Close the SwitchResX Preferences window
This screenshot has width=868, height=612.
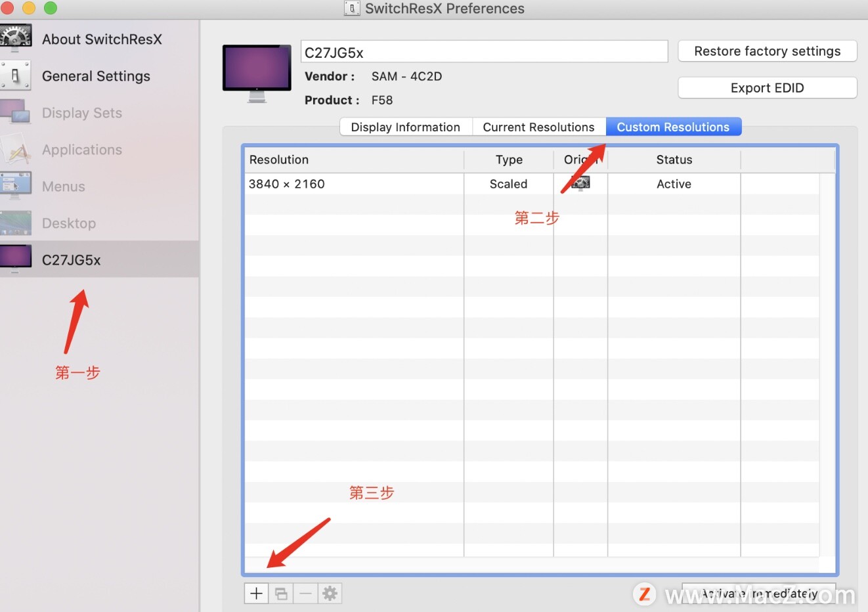tap(7, 8)
